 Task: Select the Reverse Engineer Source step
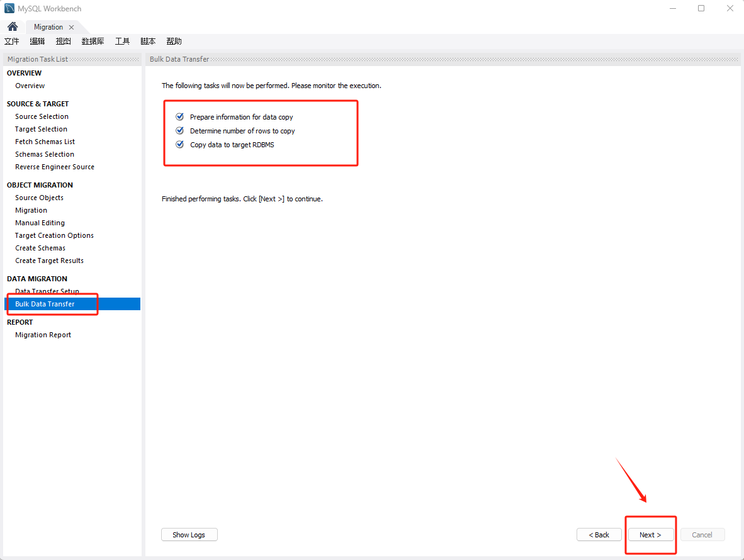point(55,167)
